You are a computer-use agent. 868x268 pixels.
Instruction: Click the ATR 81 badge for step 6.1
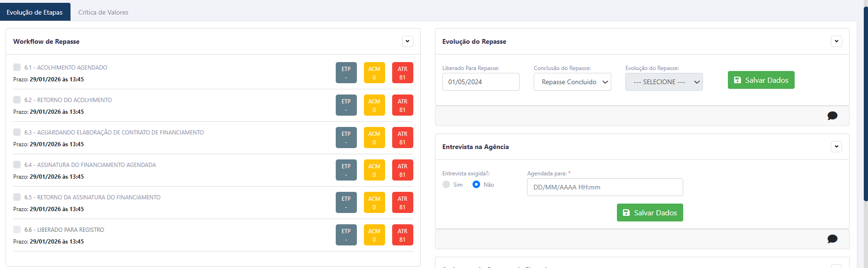point(402,73)
